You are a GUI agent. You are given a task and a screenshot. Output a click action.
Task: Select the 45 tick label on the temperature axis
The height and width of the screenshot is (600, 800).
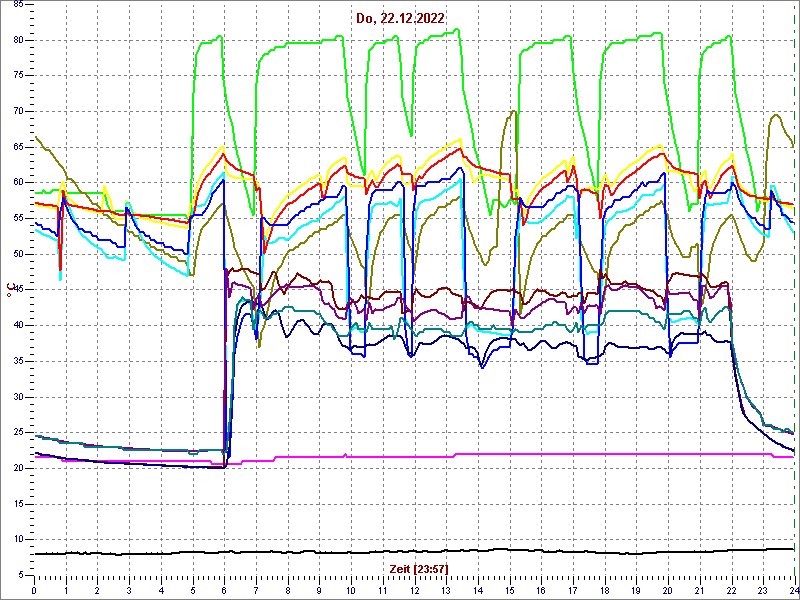pos(18,290)
